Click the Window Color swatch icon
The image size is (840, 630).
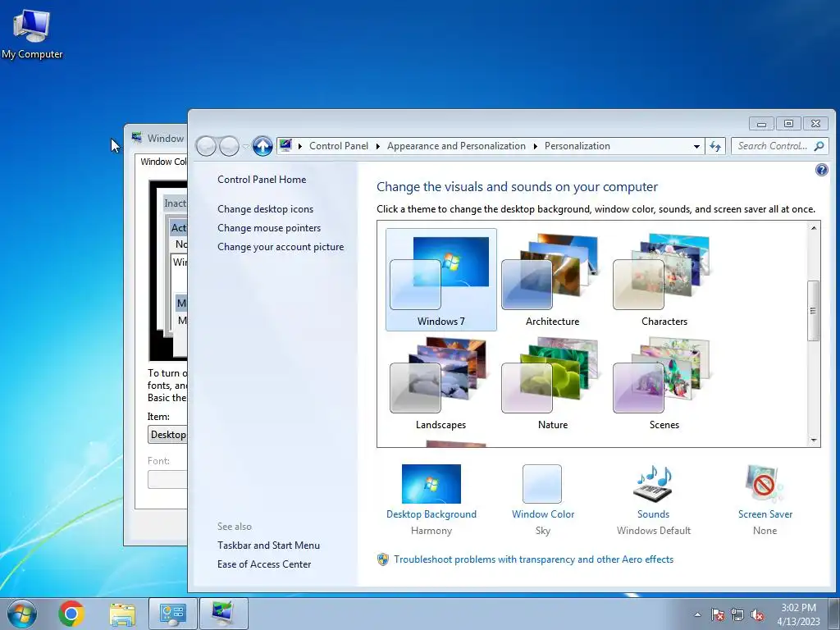[x=542, y=483]
